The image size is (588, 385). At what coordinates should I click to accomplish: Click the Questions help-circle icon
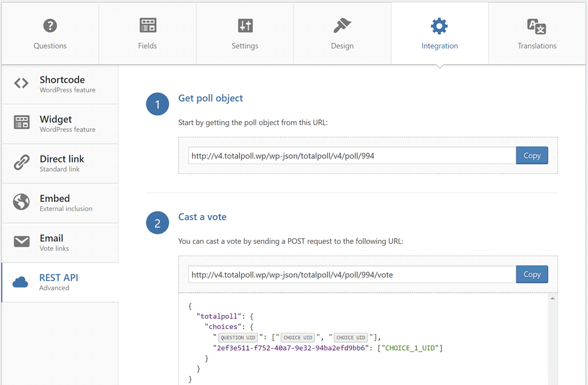click(50, 25)
